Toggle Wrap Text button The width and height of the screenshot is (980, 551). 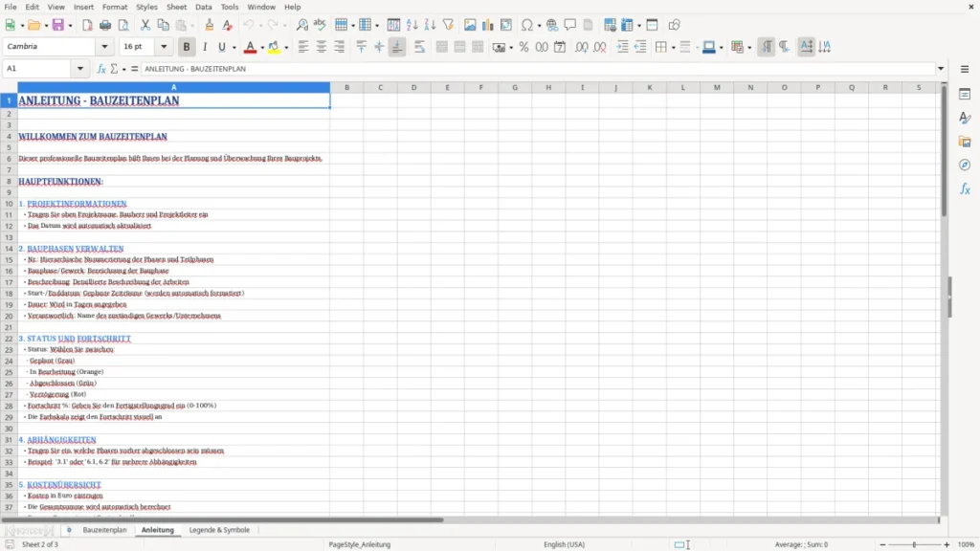pyautogui.click(x=419, y=47)
